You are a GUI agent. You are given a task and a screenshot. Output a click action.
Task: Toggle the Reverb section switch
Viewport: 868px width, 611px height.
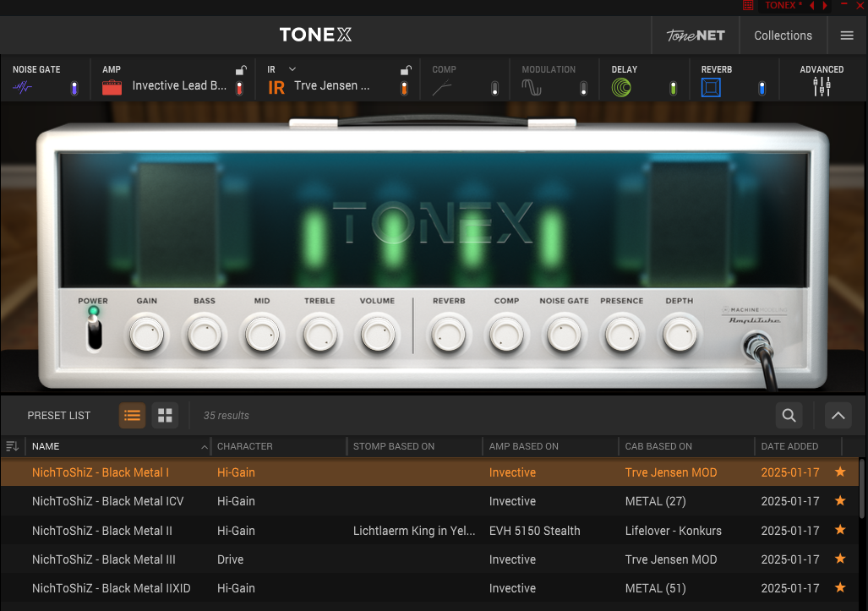[762, 89]
